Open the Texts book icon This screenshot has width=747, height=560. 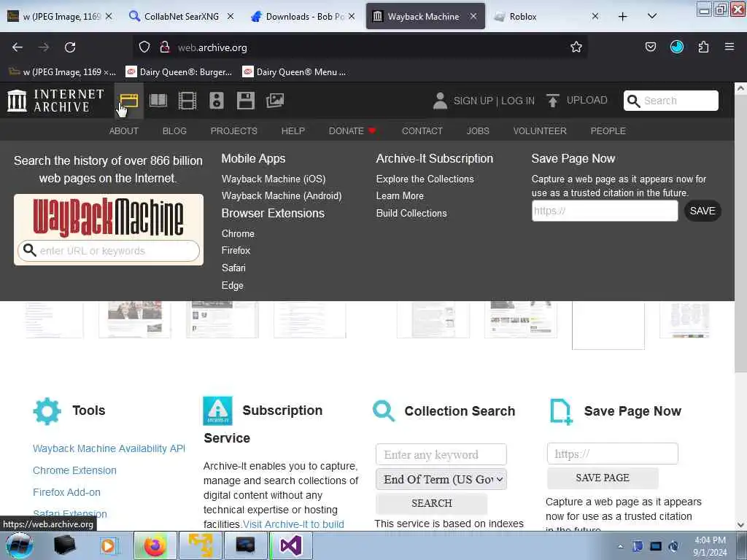[158, 101]
